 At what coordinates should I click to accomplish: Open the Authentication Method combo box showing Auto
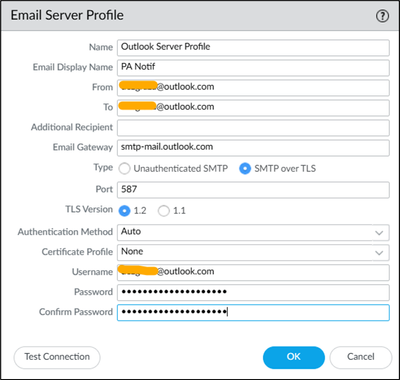(x=253, y=232)
